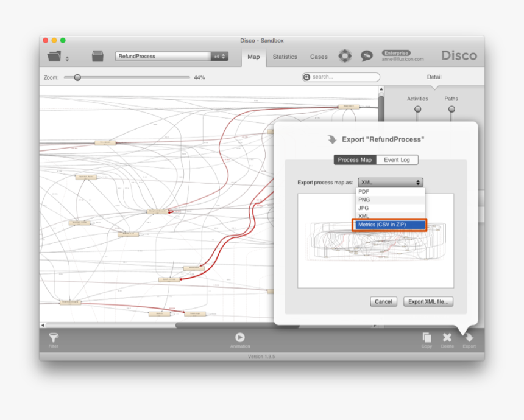Click the process map preview thumbnail
Image resolution: width=524 pixels, height=420 pixels.
[375, 242]
